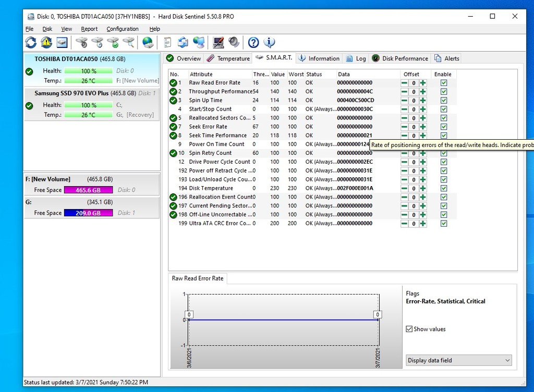Switch to the Disk Performance tab

[x=400, y=58]
